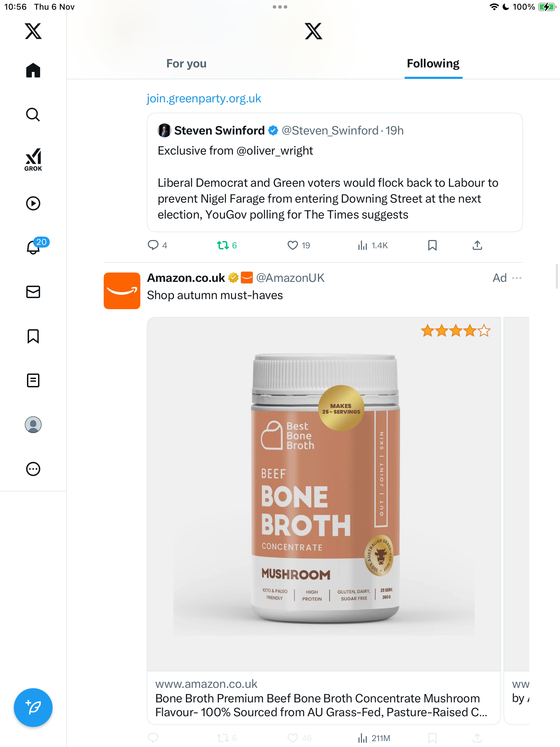Open the sidebar More options circle
560x747 pixels.
coord(33,469)
